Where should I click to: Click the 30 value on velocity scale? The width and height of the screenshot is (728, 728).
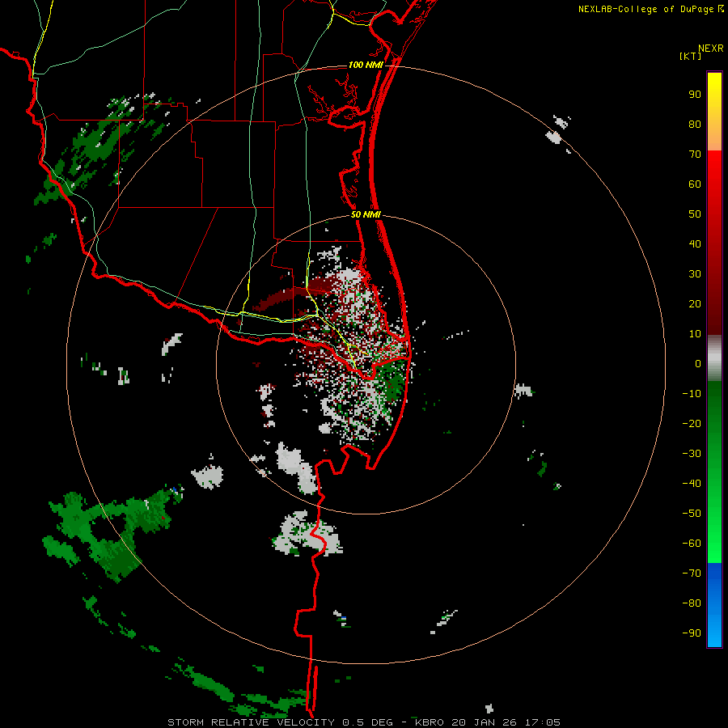pos(695,274)
